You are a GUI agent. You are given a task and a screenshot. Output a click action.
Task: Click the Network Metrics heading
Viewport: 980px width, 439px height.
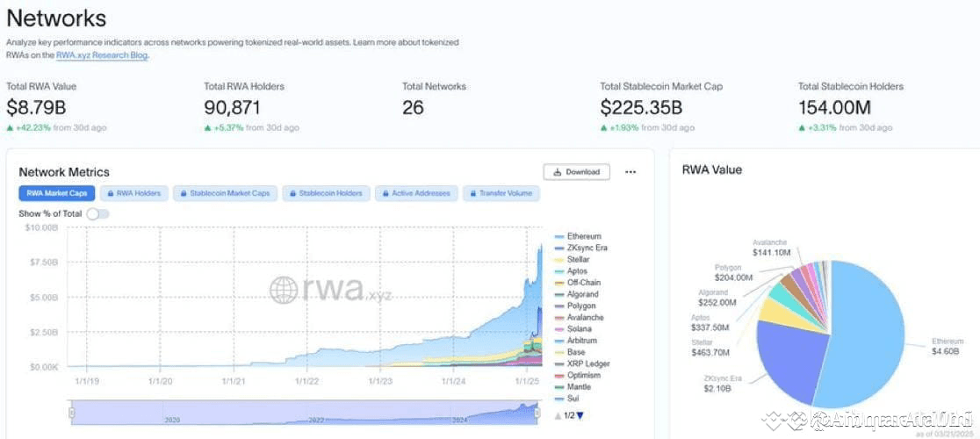point(64,172)
